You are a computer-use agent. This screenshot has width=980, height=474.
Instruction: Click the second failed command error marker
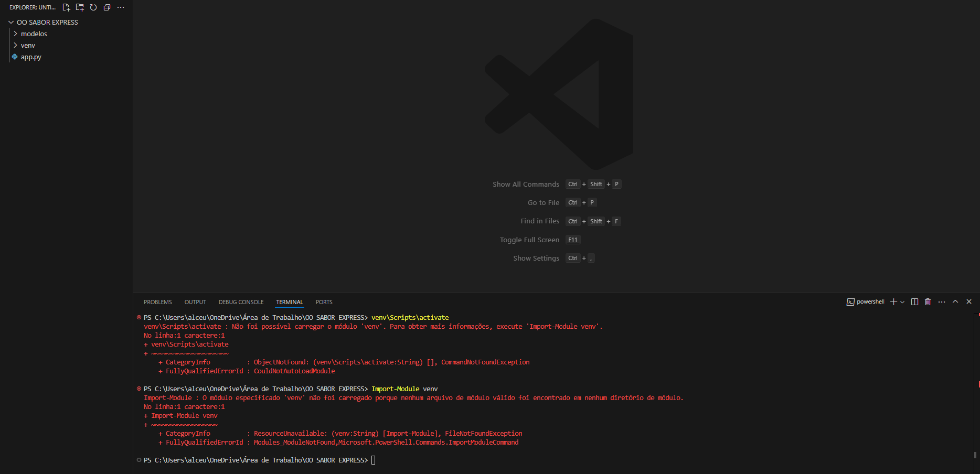pos(139,389)
